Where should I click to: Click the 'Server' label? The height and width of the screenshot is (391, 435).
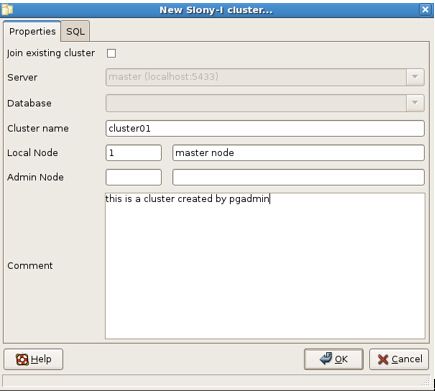point(22,77)
